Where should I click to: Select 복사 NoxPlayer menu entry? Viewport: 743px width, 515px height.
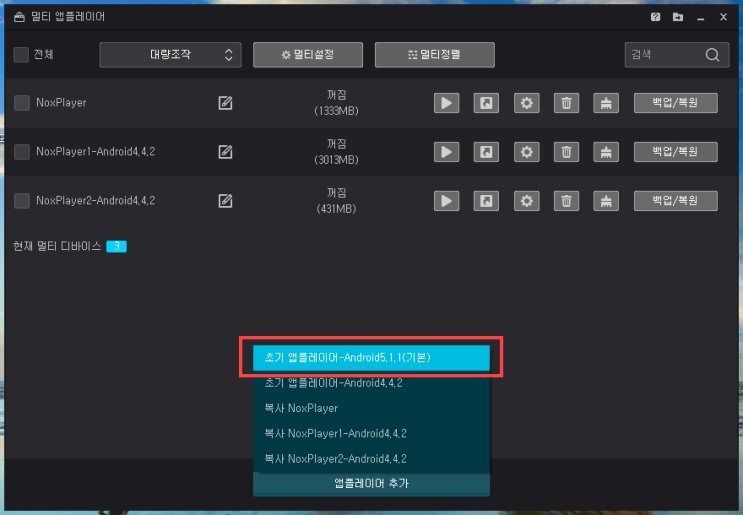point(371,408)
